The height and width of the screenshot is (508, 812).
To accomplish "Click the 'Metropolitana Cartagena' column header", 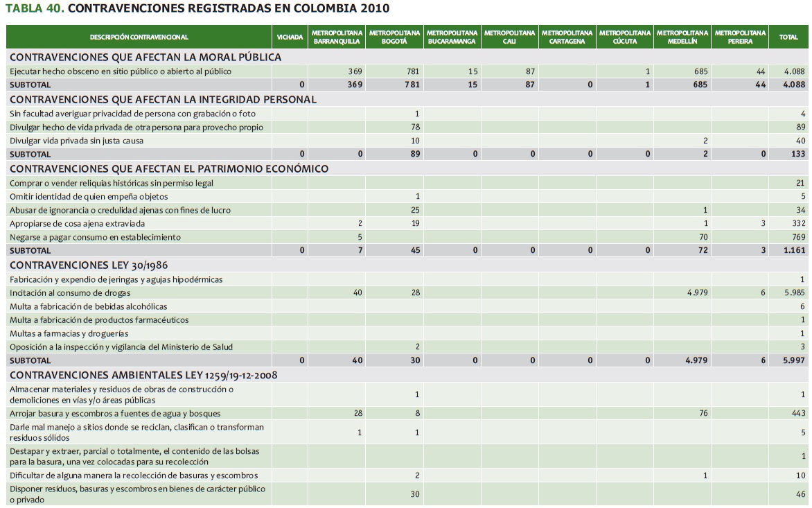I will click(x=567, y=37).
